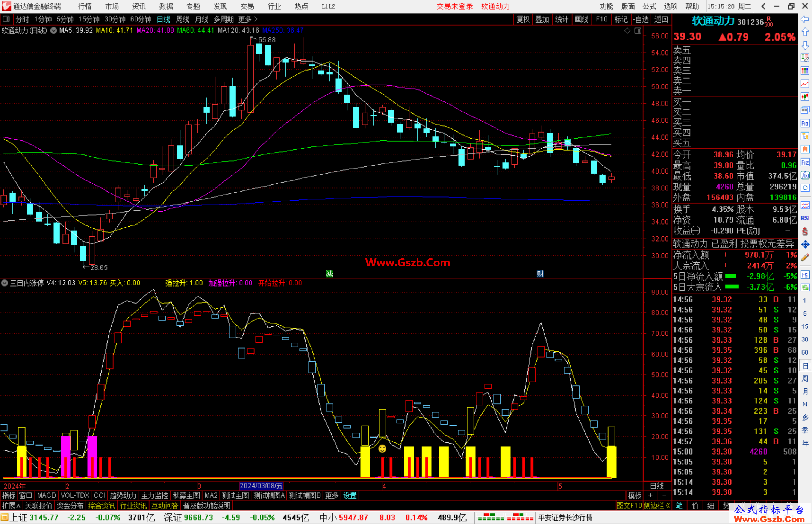The image size is (812, 524).
Task: Click the yellow smiley face signal marker
Action: [382, 448]
